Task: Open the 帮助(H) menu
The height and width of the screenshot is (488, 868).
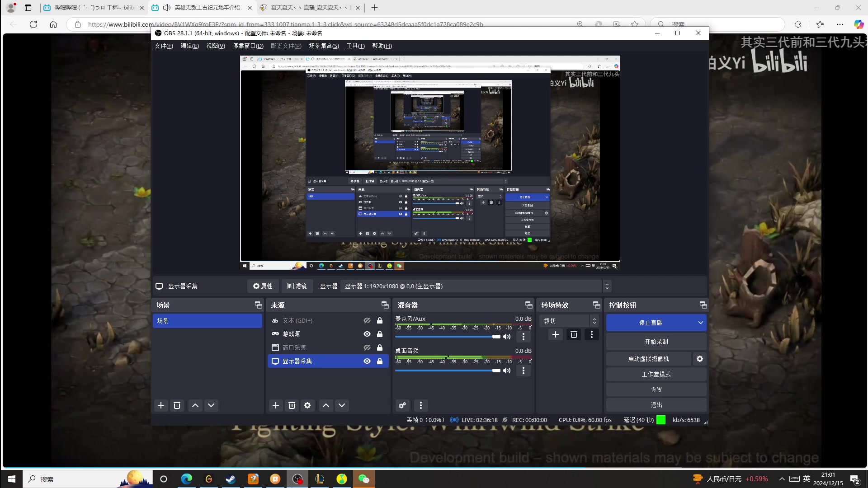Action: click(x=382, y=46)
